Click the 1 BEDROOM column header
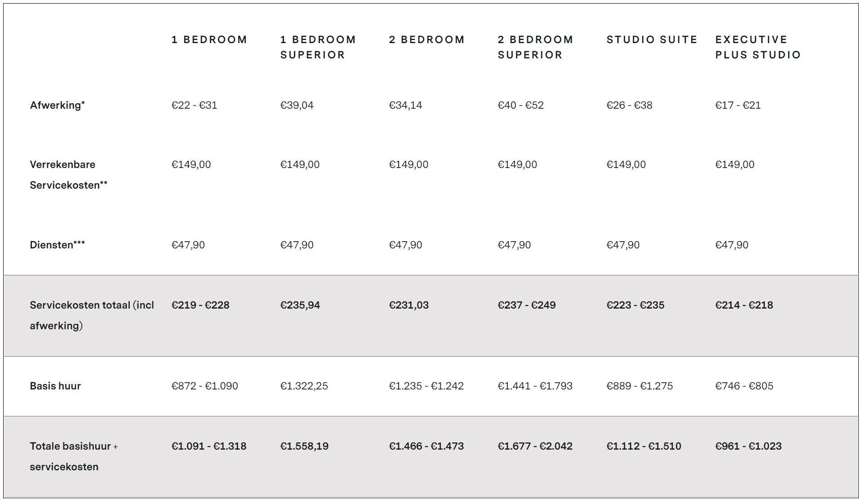 tap(209, 40)
